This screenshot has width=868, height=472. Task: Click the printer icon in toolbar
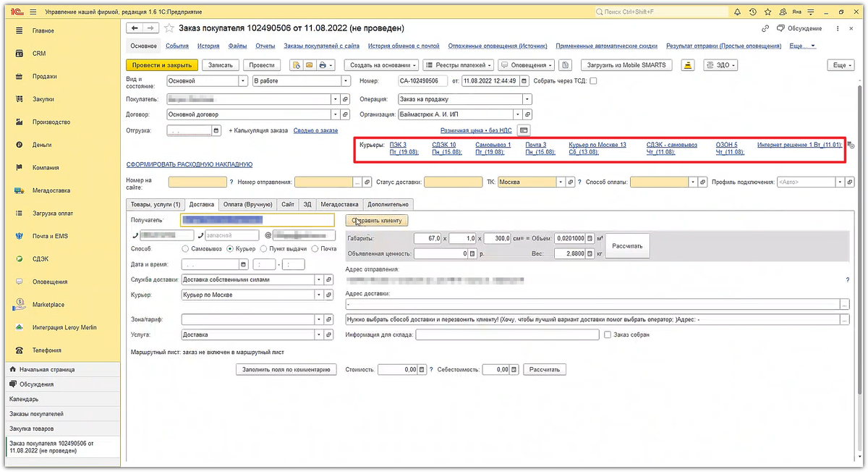pos(323,65)
